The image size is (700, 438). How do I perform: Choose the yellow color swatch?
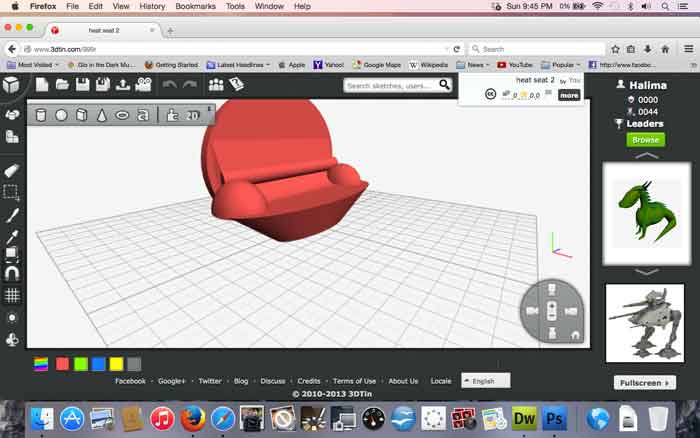pyautogui.click(x=116, y=364)
